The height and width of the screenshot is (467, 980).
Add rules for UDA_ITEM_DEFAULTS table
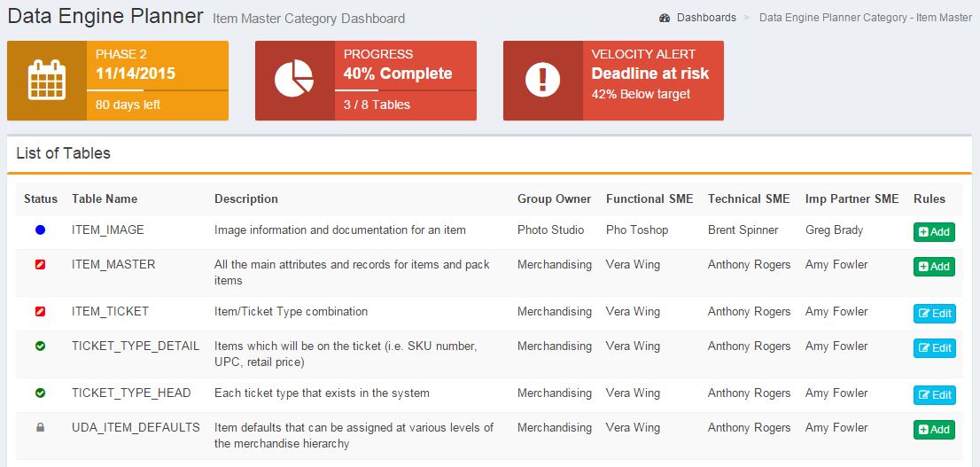934,430
